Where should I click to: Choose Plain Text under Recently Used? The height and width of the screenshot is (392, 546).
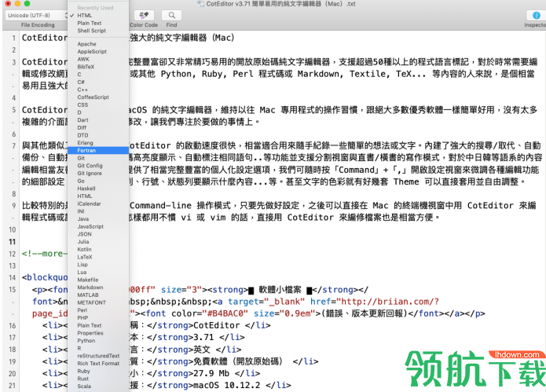pyautogui.click(x=89, y=23)
